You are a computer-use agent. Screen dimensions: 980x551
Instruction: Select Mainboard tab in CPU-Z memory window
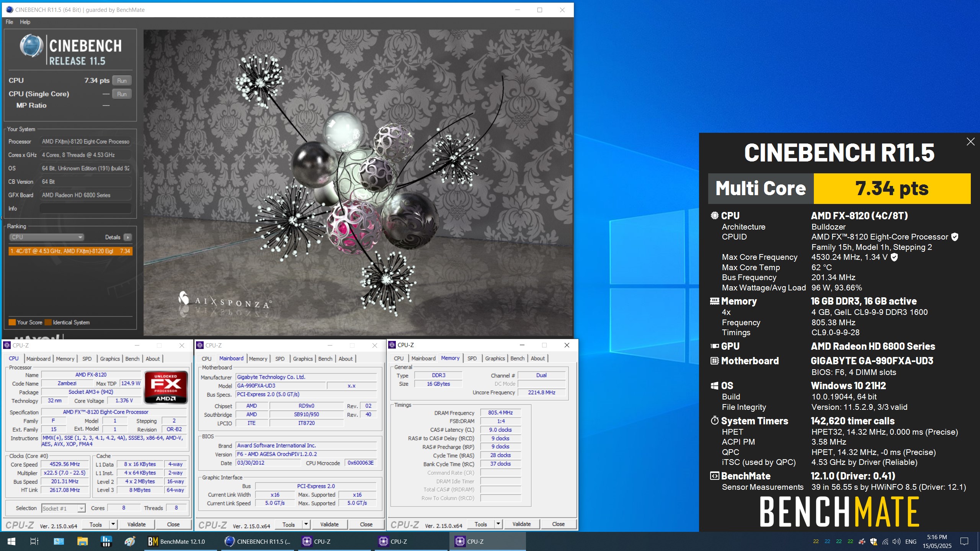[x=423, y=358]
